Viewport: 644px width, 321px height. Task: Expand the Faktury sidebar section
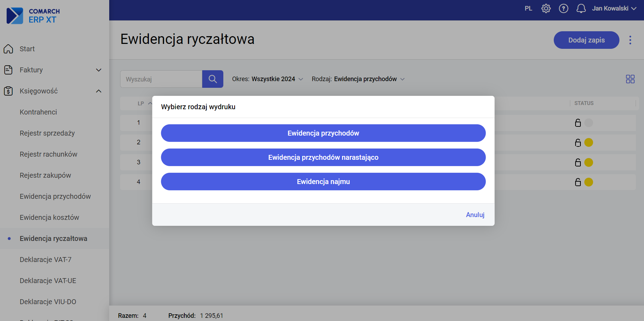[x=99, y=70]
